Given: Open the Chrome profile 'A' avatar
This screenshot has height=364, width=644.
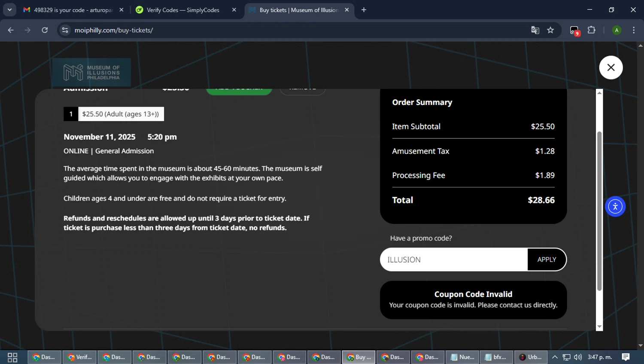Looking at the screenshot, I should pos(617,30).
